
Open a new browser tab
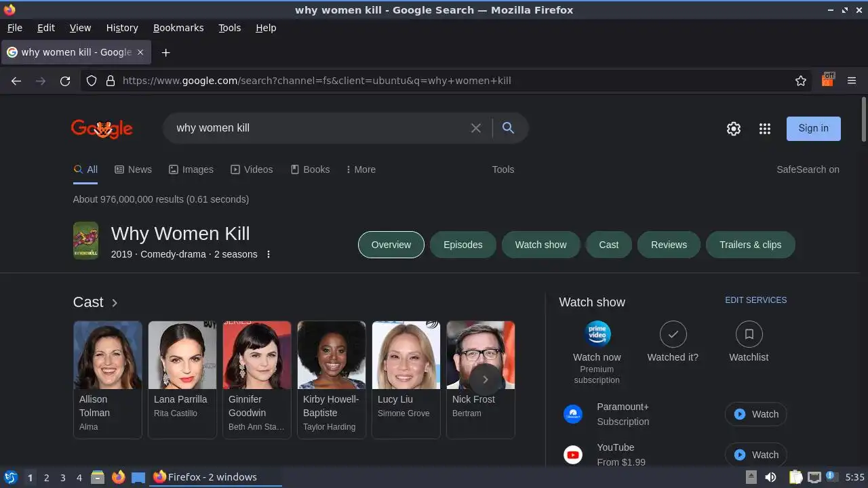coord(165,52)
